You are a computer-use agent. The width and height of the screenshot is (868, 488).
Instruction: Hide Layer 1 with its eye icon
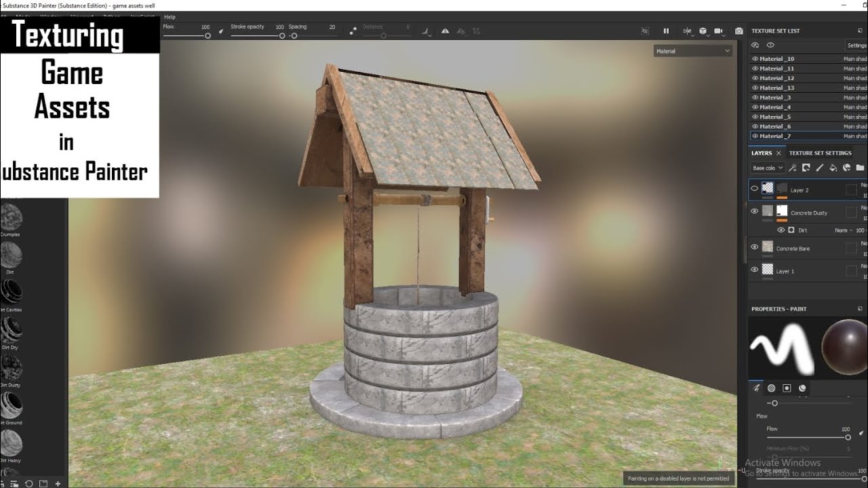pos(754,270)
